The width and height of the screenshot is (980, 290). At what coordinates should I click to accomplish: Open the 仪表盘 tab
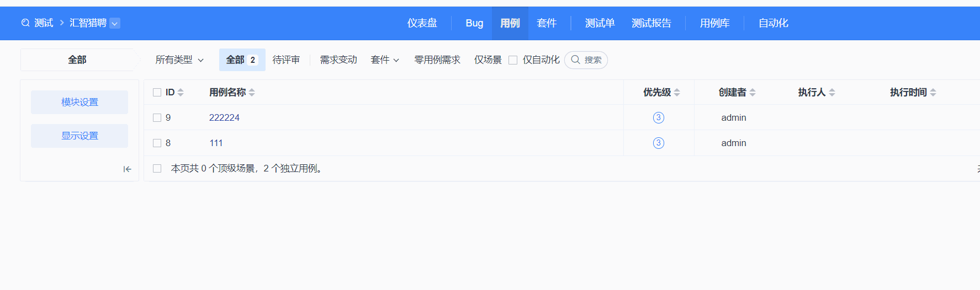[422, 23]
